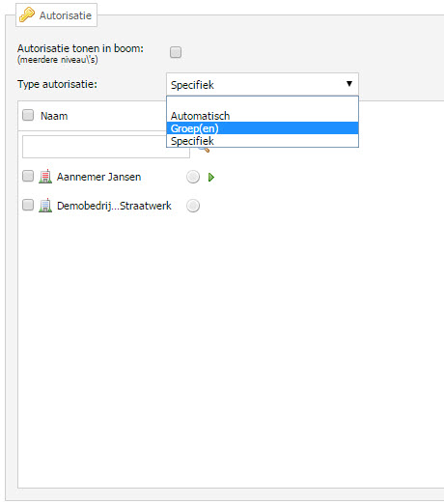Click the name filter input field

(106, 147)
